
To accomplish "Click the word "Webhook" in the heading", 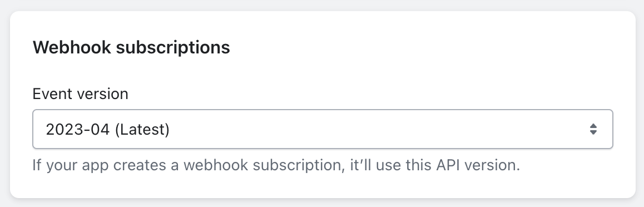I will pos(72,47).
